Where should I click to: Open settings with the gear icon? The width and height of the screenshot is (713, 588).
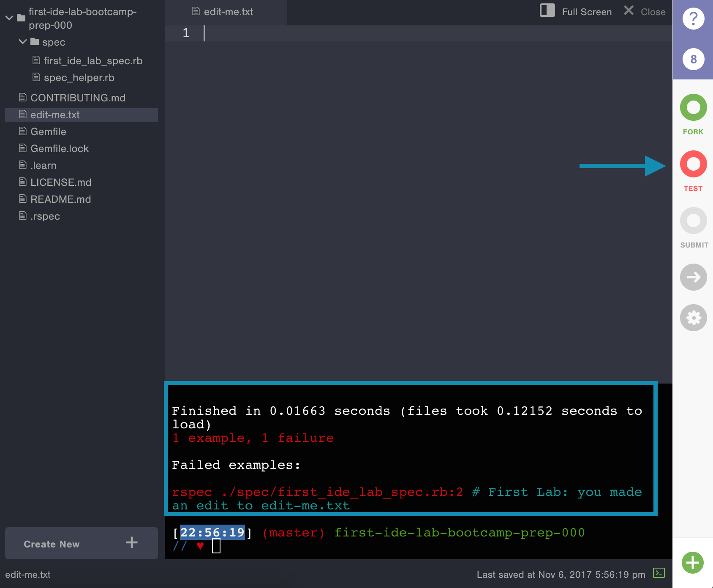pyautogui.click(x=693, y=318)
